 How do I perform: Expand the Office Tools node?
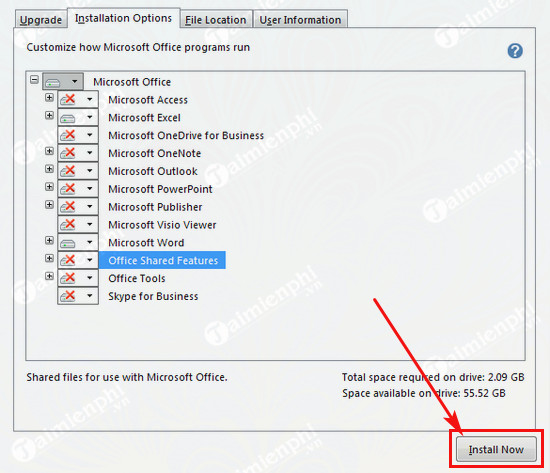pyautogui.click(x=49, y=276)
